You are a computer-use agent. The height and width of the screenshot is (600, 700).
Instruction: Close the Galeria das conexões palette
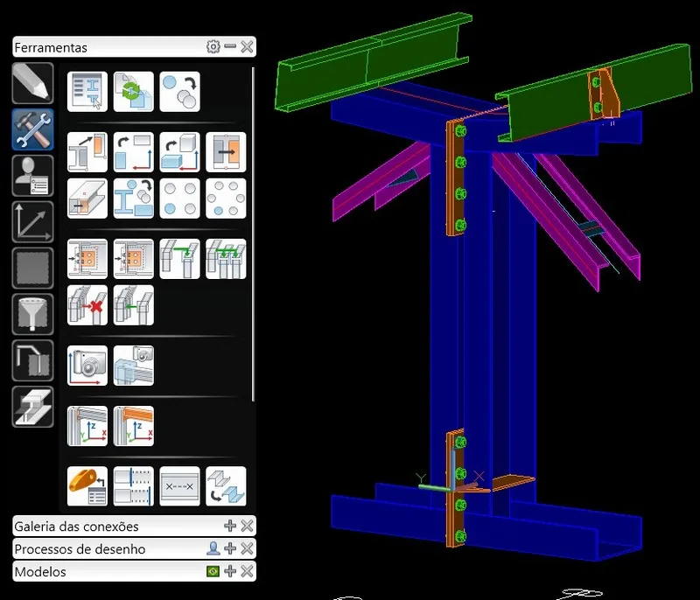click(x=247, y=526)
